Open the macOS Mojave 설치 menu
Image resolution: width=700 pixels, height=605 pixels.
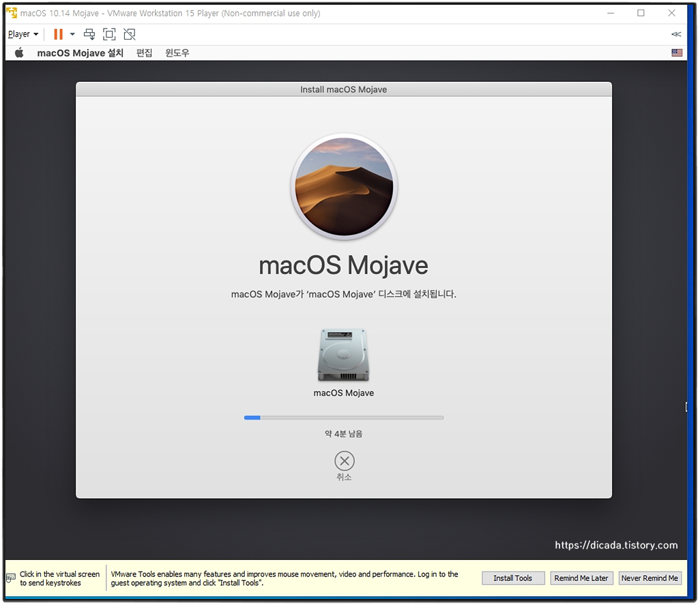80,53
